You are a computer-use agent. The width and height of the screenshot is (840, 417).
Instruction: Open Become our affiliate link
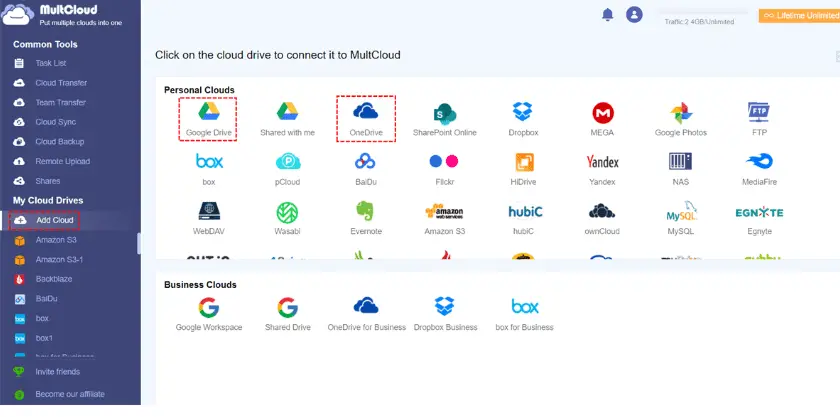[70, 394]
